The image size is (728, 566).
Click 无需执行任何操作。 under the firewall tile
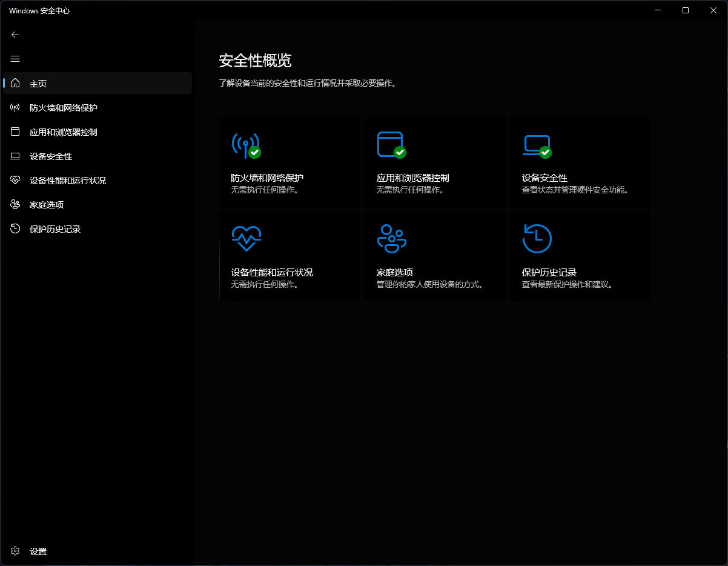(266, 190)
